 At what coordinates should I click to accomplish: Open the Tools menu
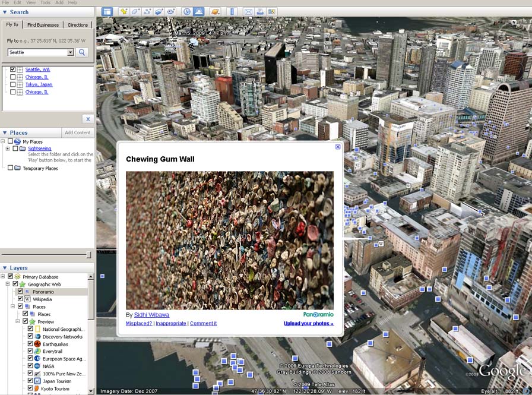point(45,2)
